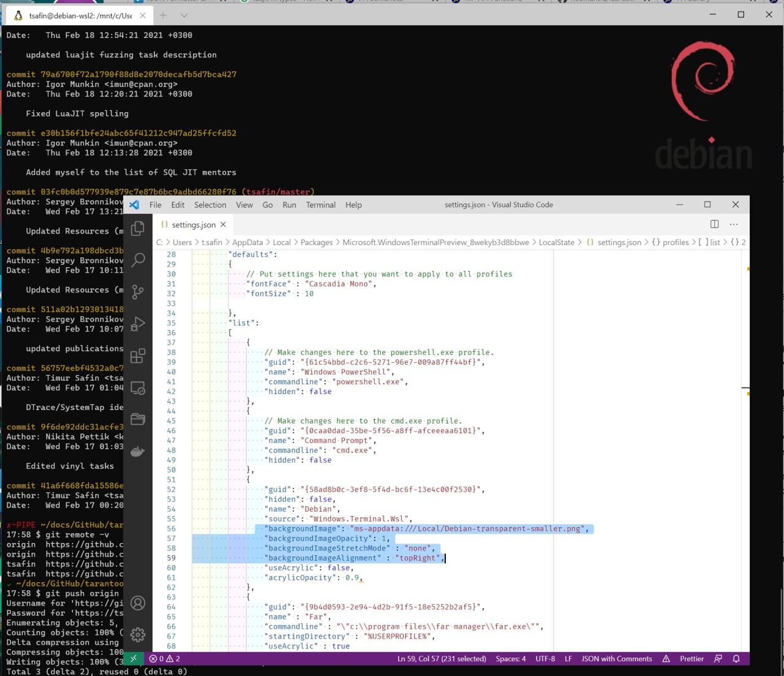
Task: Open the Accounts menu icon
Action: [138, 603]
